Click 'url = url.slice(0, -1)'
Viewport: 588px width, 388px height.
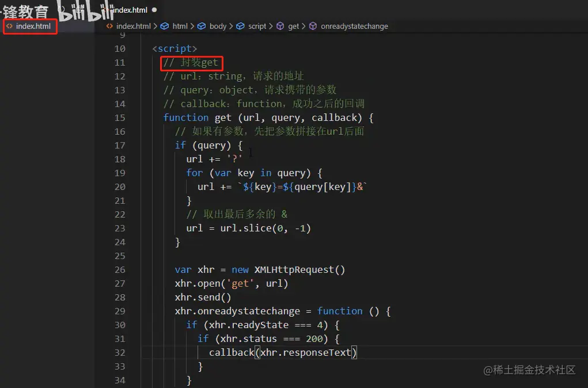point(249,229)
